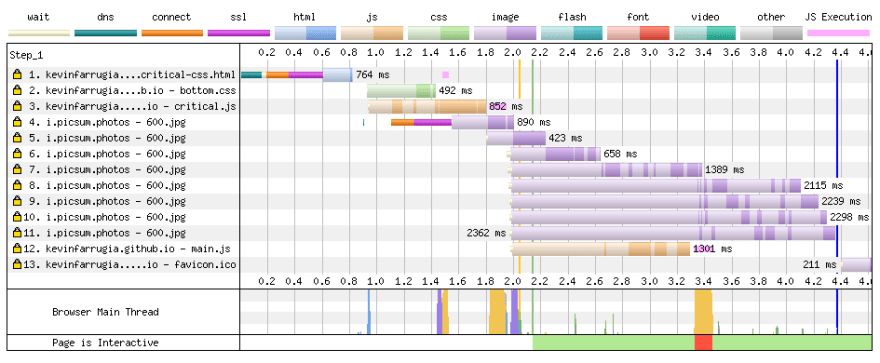Click the red blocked segment in Page is Interactive

pos(703,343)
